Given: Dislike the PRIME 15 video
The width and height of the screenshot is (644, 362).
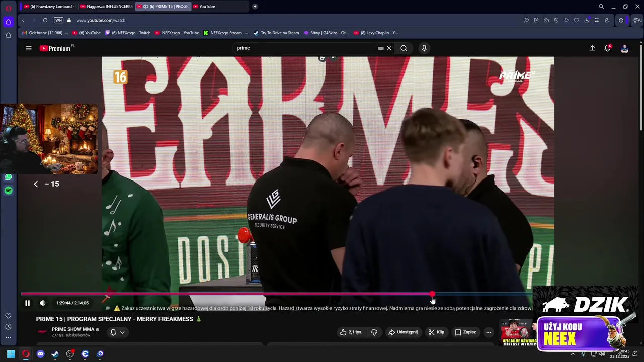Looking at the screenshot, I should [x=374, y=332].
